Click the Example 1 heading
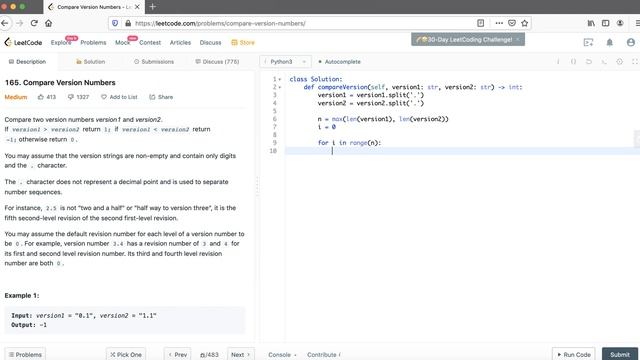Screen dimensions: 640x360 (22, 295)
